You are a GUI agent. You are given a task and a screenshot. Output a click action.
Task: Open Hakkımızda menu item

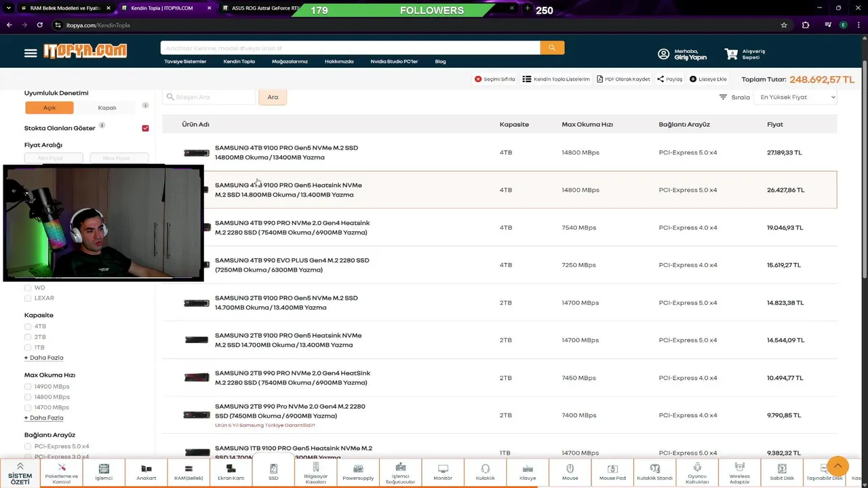(x=339, y=62)
